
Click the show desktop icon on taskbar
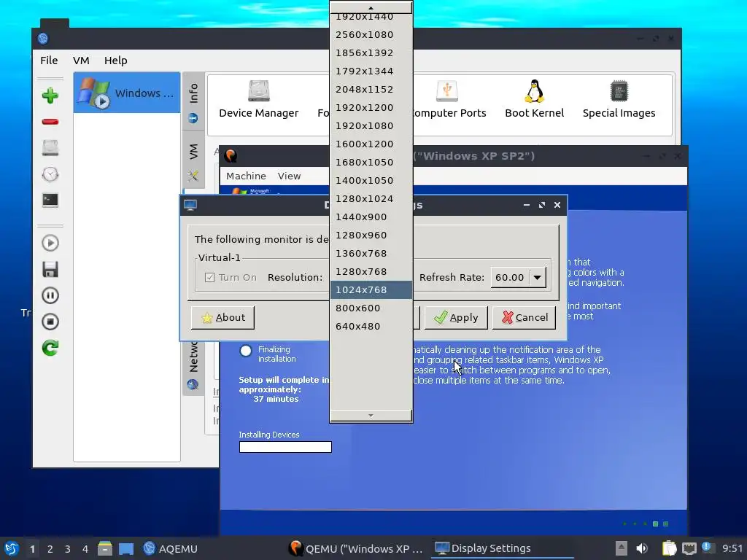(x=125, y=548)
